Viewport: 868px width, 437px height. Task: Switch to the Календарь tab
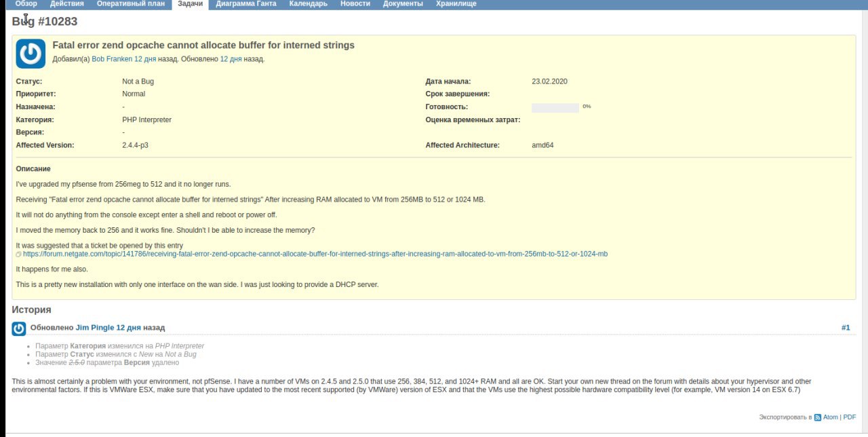tap(308, 4)
